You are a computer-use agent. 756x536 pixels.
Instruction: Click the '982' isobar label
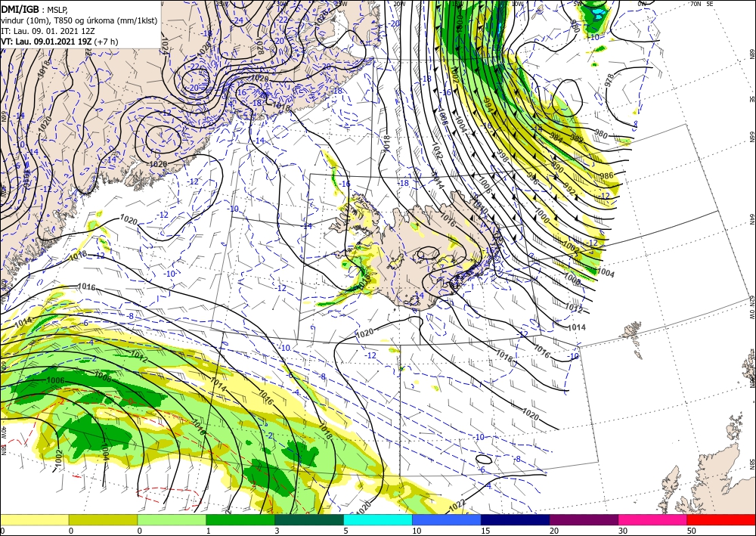click(577, 139)
